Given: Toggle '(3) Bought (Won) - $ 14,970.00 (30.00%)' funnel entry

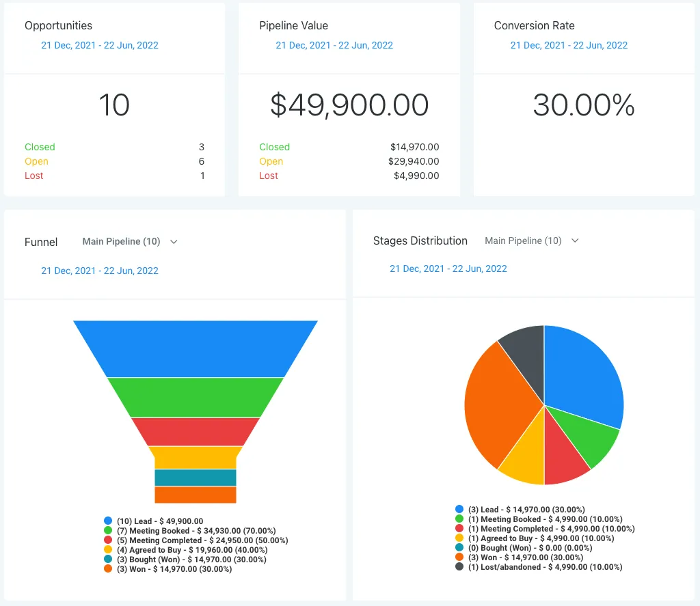Looking at the screenshot, I should 191,559.
